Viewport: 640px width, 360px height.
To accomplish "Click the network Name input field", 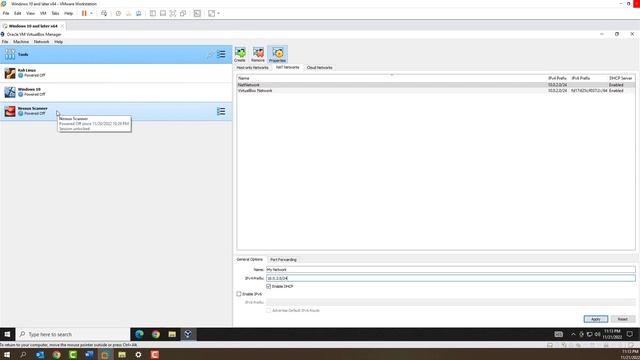I will coord(451,269).
